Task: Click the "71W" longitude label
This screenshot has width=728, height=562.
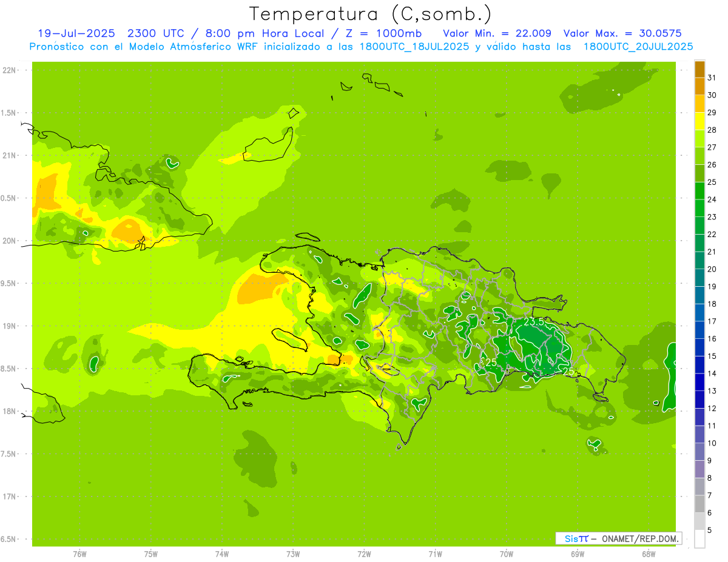Action: tap(435, 554)
